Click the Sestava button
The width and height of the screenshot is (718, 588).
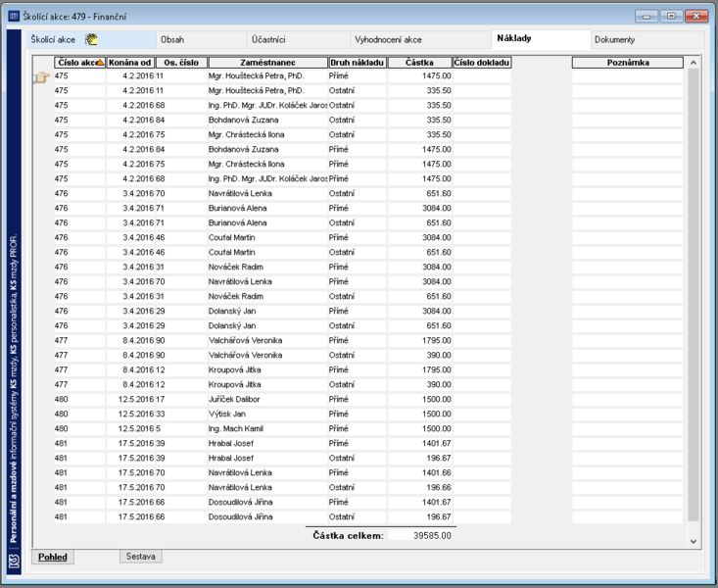(x=141, y=557)
